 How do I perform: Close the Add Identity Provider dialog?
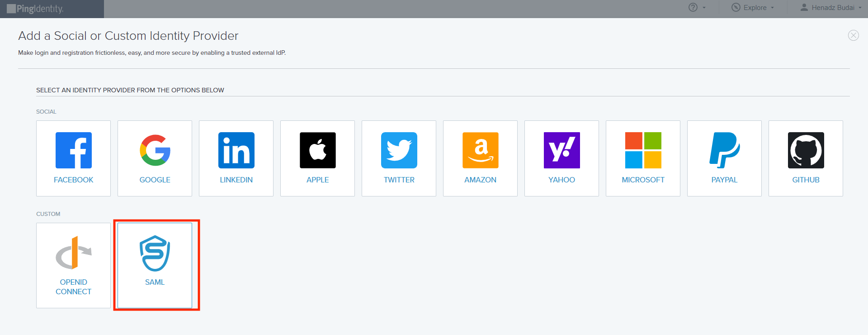853,35
